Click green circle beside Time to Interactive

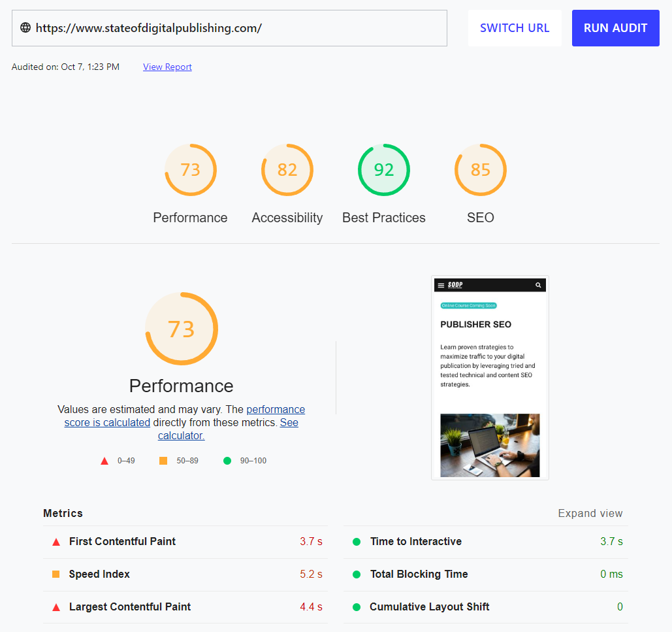pyautogui.click(x=357, y=542)
